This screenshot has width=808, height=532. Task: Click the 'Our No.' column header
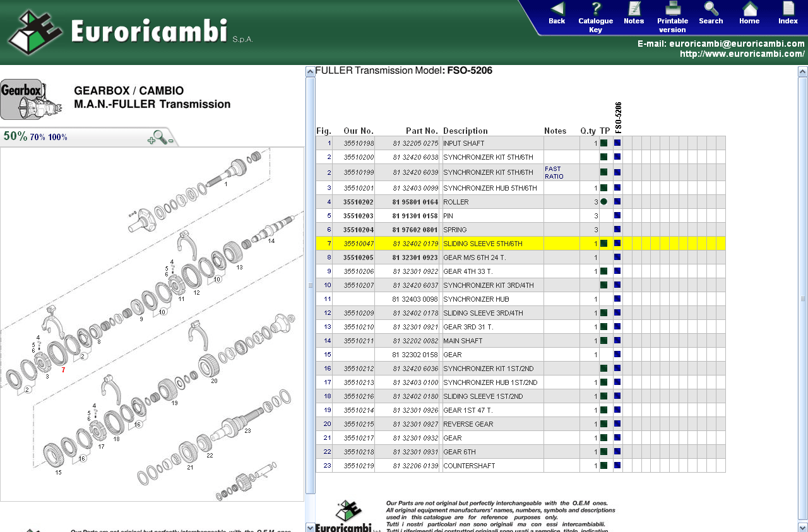(359, 131)
